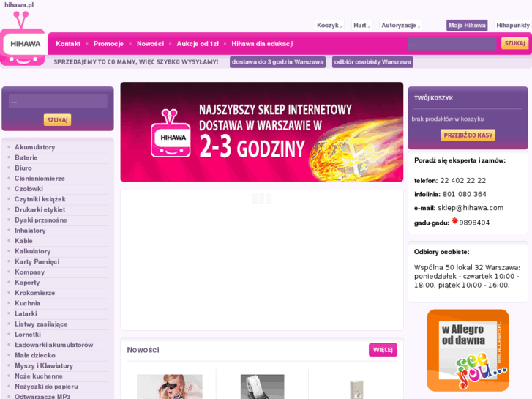This screenshot has height=399, width=532.
Task: Open the Kalkulatory category
Action: 33,251
